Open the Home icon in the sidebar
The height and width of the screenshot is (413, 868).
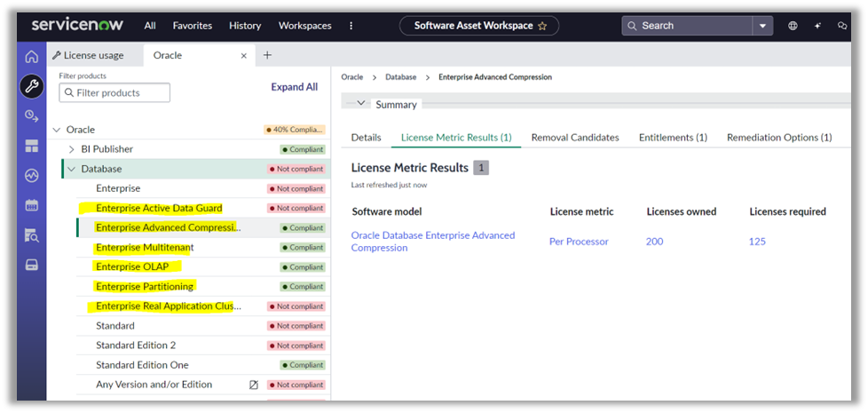pos(32,57)
